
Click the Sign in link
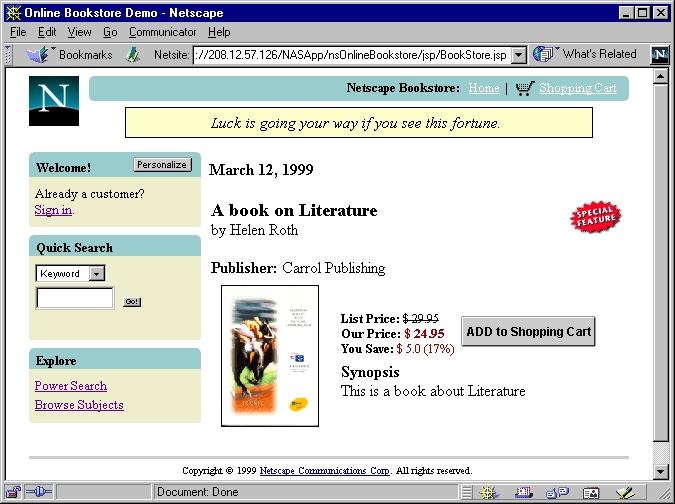pyautogui.click(x=53, y=210)
